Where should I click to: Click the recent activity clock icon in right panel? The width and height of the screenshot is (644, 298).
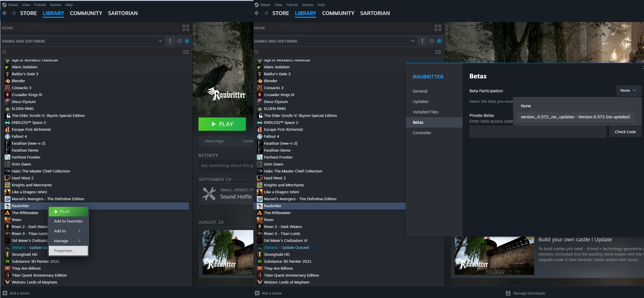coord(432,41)
